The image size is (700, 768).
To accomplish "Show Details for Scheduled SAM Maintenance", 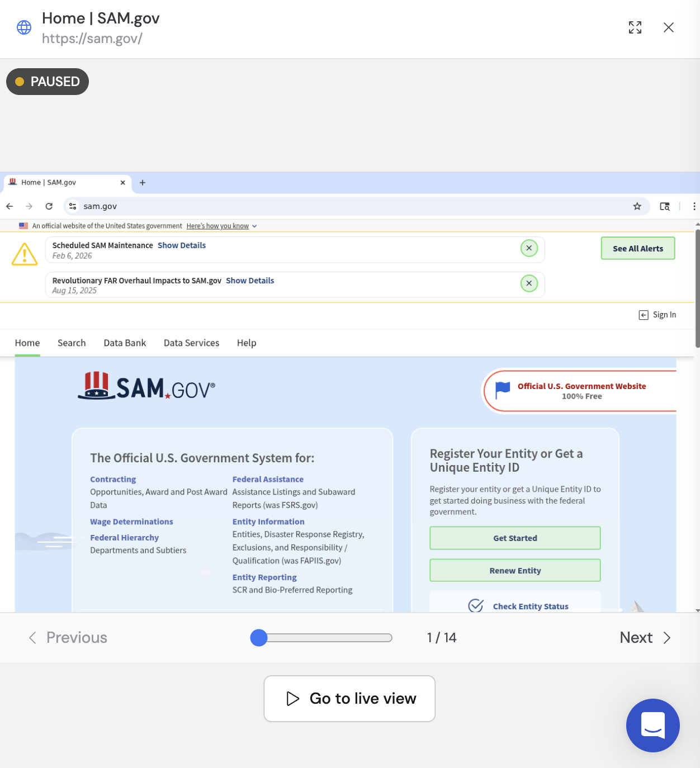I will (181, 245).
